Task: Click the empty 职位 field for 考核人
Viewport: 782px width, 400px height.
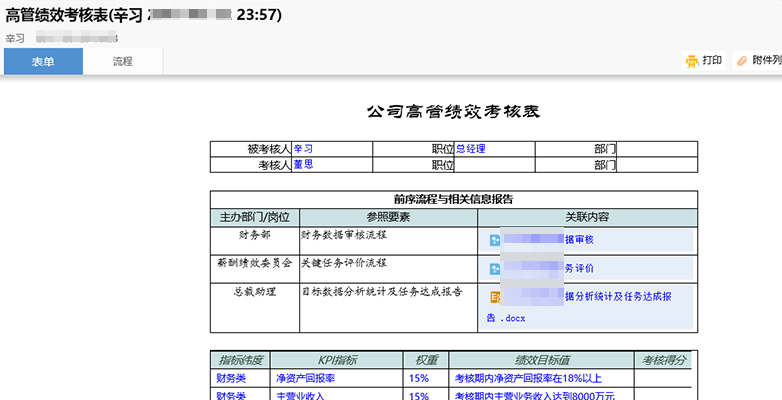Action: [x=495, y=166]
